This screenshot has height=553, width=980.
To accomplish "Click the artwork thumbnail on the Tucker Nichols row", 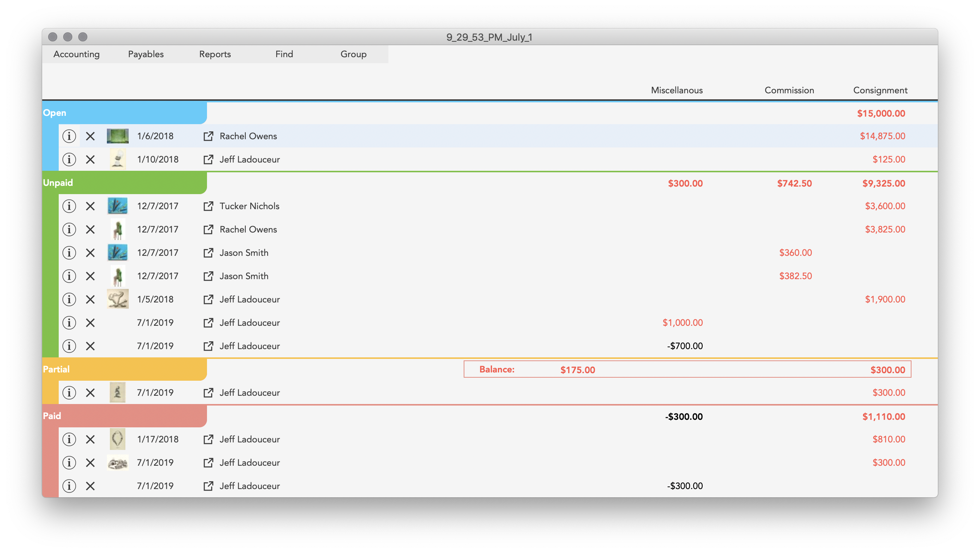I will coord(117,206).
